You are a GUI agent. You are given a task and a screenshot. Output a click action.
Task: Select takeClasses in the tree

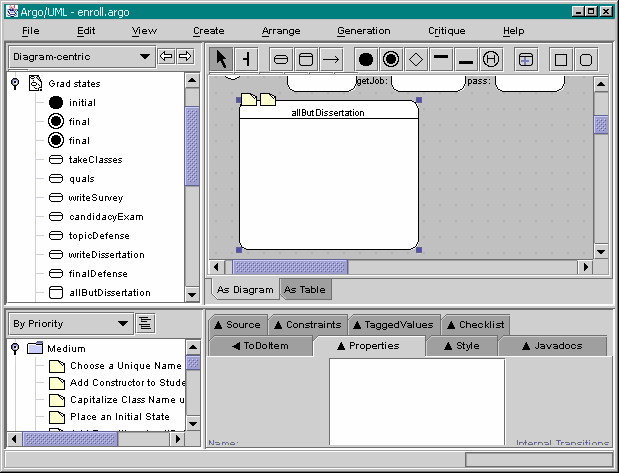click(86, 160)
